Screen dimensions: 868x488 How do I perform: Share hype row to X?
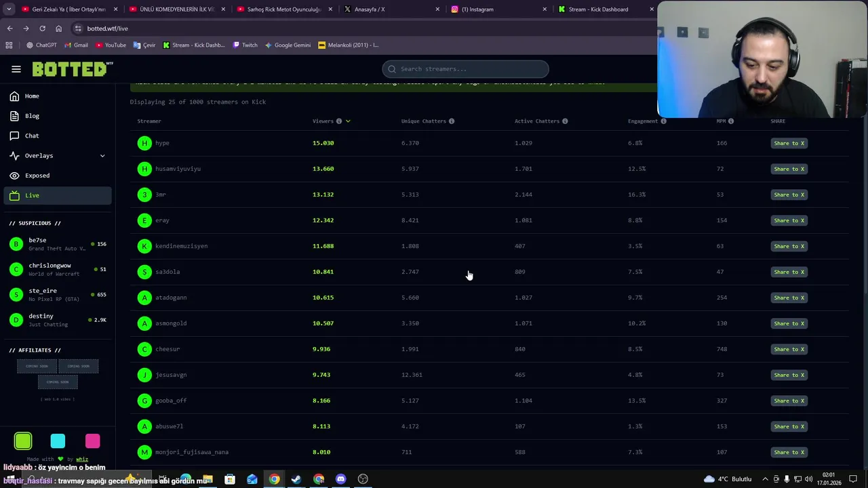click(x=789, y=143)
